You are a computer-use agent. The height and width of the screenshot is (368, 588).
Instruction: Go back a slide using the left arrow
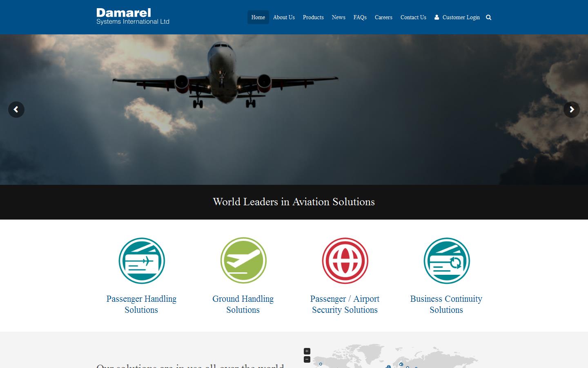click(16, 109)
